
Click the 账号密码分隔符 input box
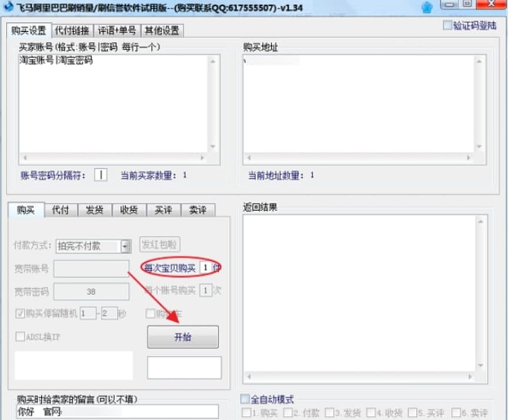pyautogui.click(x=101, y=175)
